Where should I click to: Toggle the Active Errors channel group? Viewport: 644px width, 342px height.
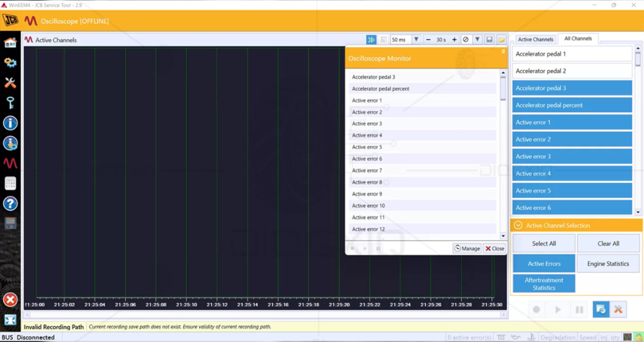pos(544,263)
